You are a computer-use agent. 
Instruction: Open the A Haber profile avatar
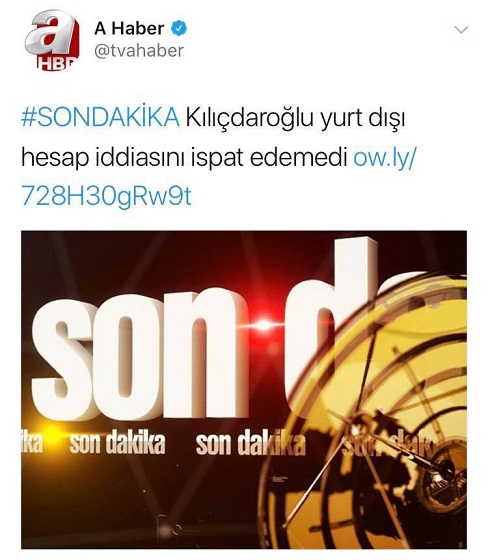click(52, 40)
